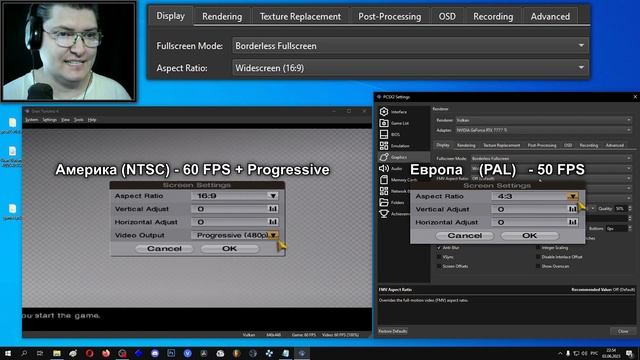Click Horizontal Adjust slider icon in NTSC dialog
This screenshot has height=360, width=640.
273,222
